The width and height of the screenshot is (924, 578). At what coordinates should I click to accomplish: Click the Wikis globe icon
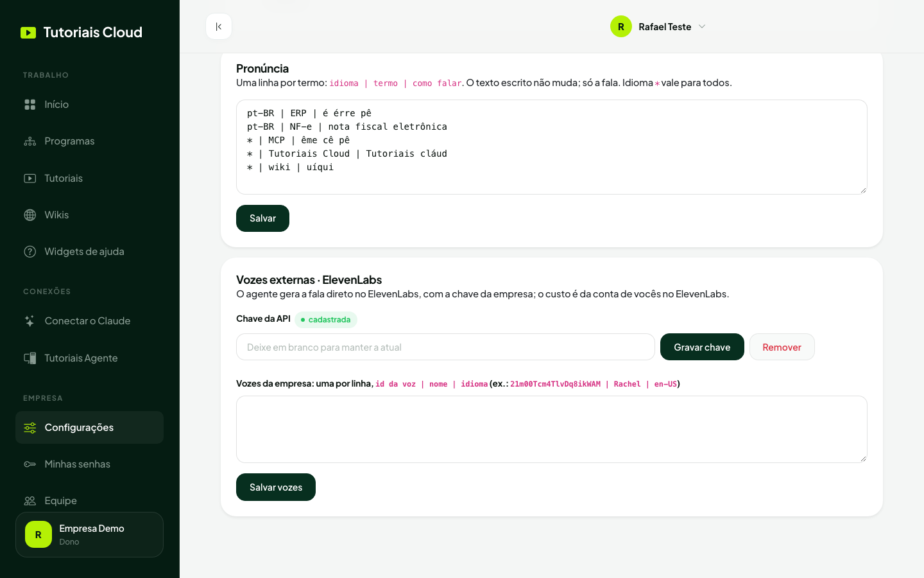point(30,215)
